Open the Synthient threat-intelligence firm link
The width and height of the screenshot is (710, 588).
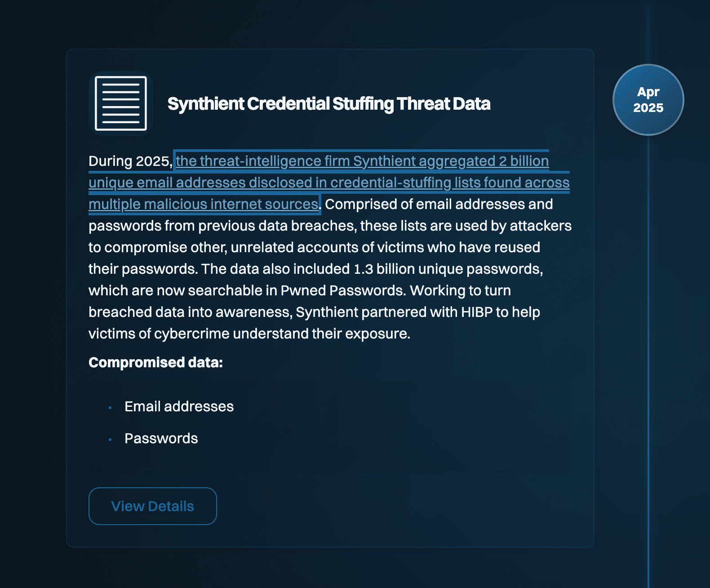pyautogui.click(x=362, y=161)
